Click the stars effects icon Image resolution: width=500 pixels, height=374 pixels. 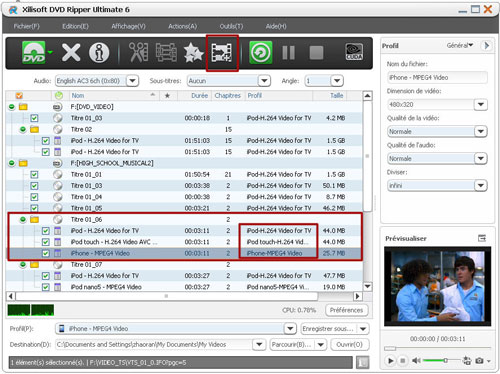(x=193, y=53)
